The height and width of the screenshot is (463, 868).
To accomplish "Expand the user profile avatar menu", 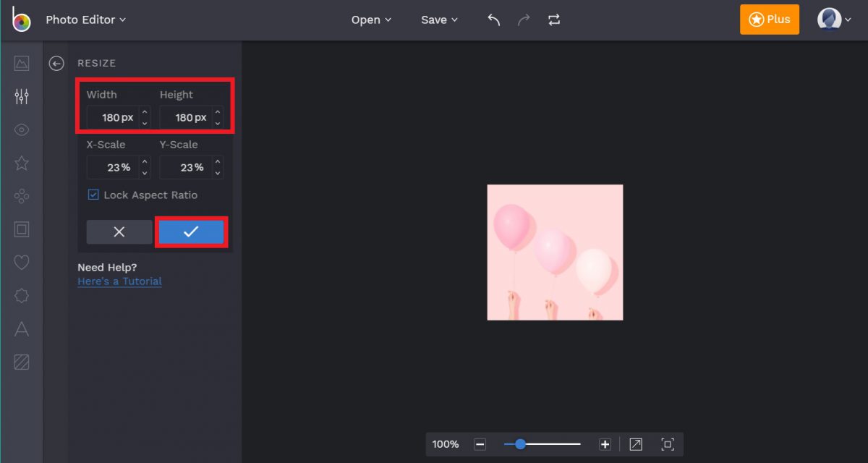I will [834, 20].
